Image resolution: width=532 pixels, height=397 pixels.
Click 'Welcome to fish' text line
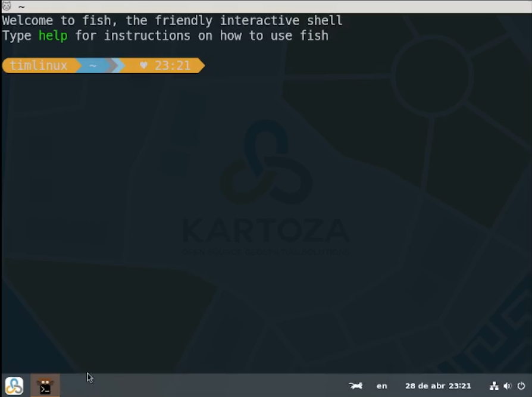click(x=172, y=20)
